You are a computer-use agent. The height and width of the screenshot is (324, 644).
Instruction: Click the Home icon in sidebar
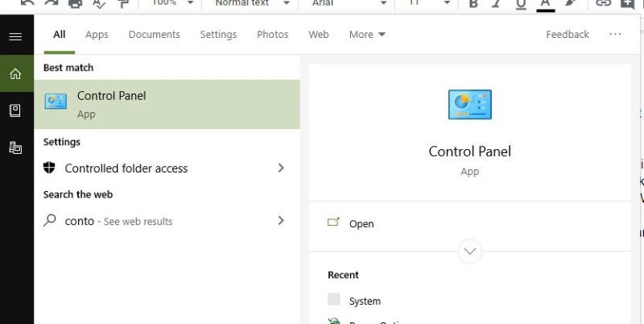point(15,74)
